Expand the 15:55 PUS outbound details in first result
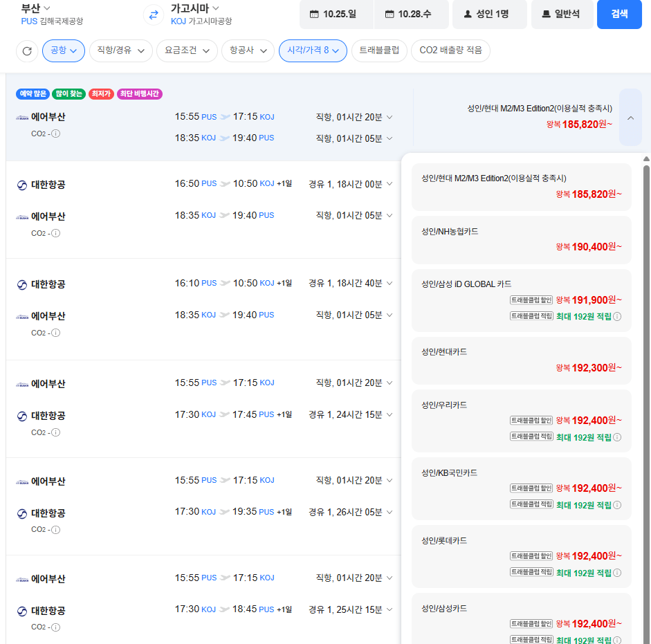This screenshot has width=651, height=644. (x=389, y=117)
